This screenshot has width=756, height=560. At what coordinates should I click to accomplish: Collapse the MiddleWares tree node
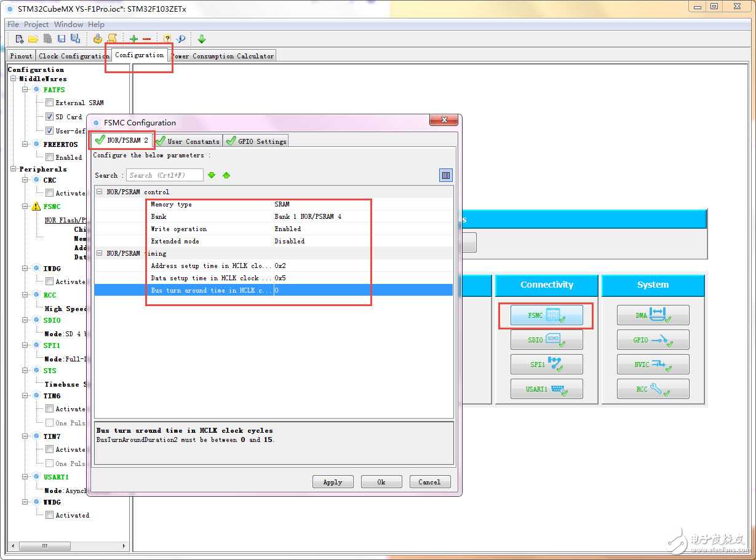point(14,79)
